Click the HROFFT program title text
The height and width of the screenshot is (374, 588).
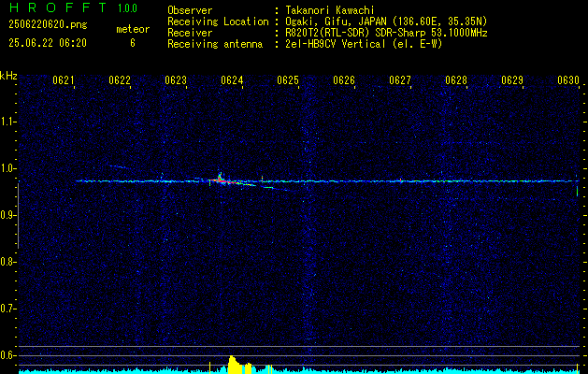(58, 7)
